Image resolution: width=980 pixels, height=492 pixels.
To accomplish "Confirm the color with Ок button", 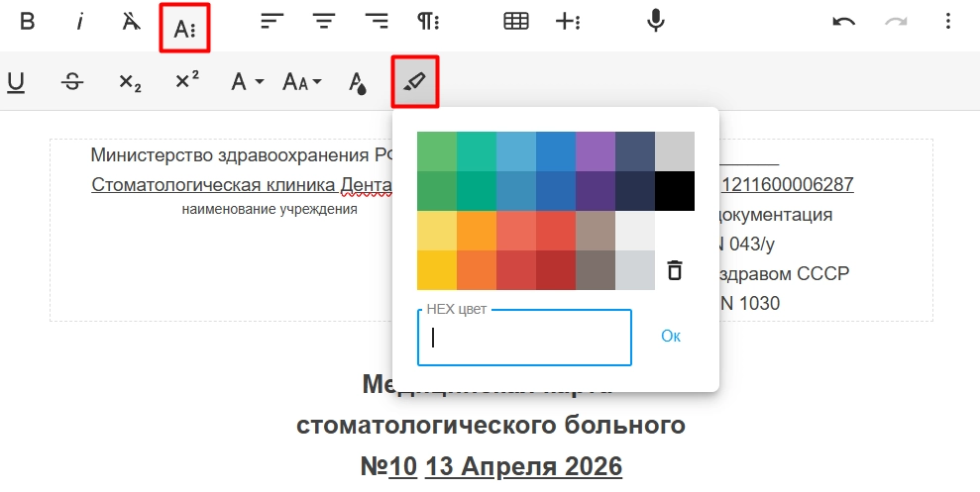I will point(671,337).
